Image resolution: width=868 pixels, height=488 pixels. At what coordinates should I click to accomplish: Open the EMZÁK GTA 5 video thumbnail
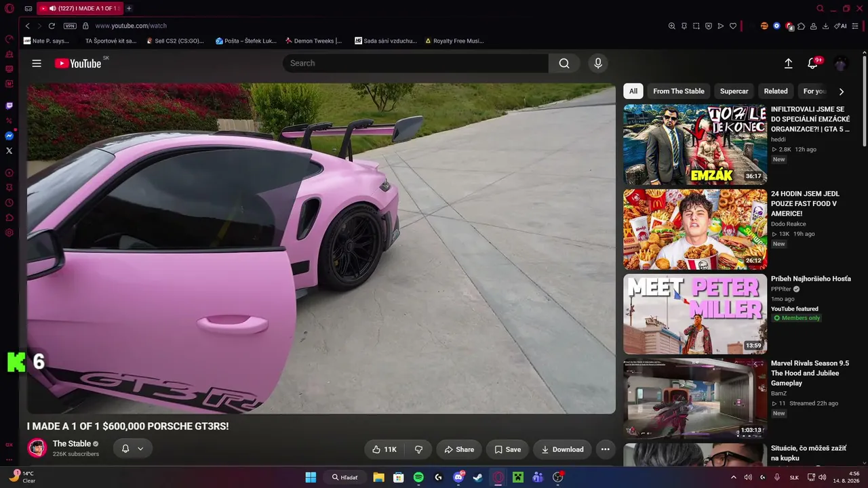click(x=695, y=144)
